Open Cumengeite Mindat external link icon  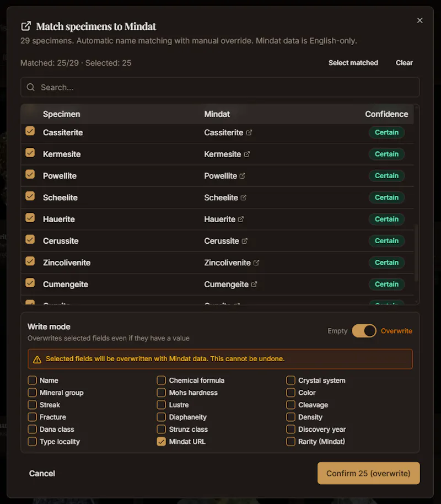point(254,285)
